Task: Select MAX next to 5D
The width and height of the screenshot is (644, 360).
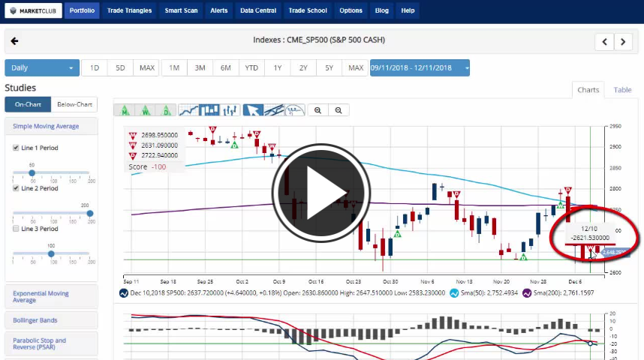Action: tap(146, 68)
